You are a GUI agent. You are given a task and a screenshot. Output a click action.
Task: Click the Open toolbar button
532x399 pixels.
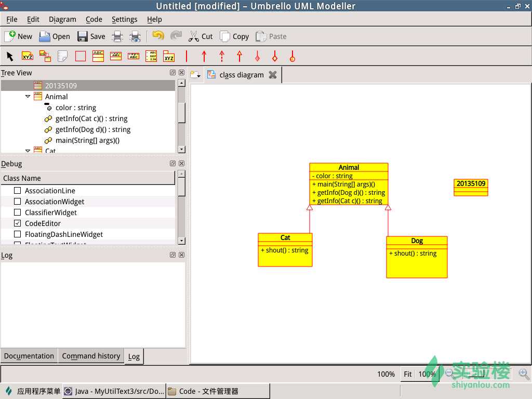[55, 36]
